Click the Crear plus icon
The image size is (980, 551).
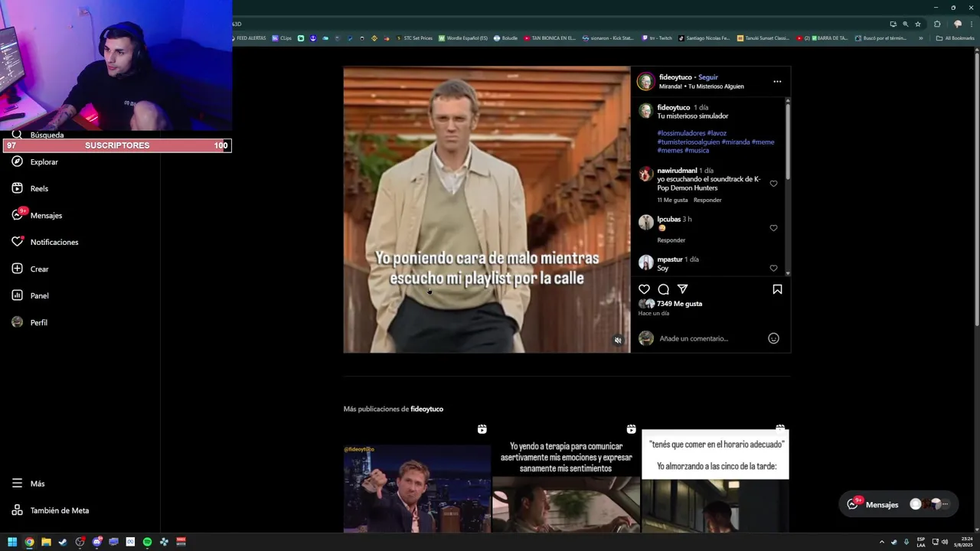coord(17,269)
